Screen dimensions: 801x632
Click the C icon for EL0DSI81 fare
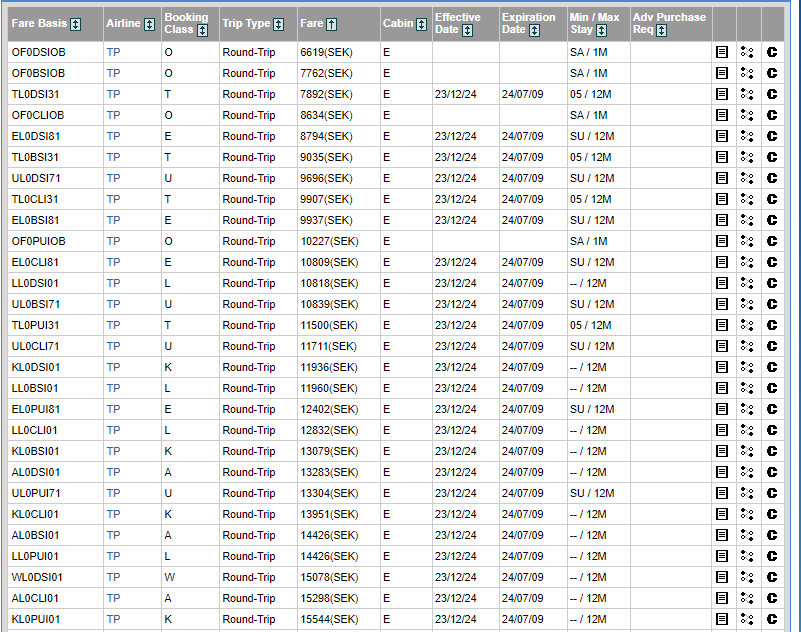tap(772, 136)
